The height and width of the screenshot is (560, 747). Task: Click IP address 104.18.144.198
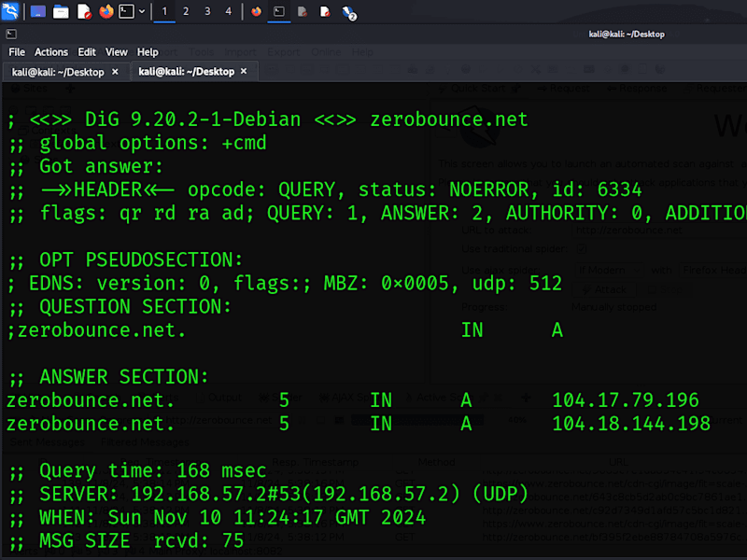point(631,424)
